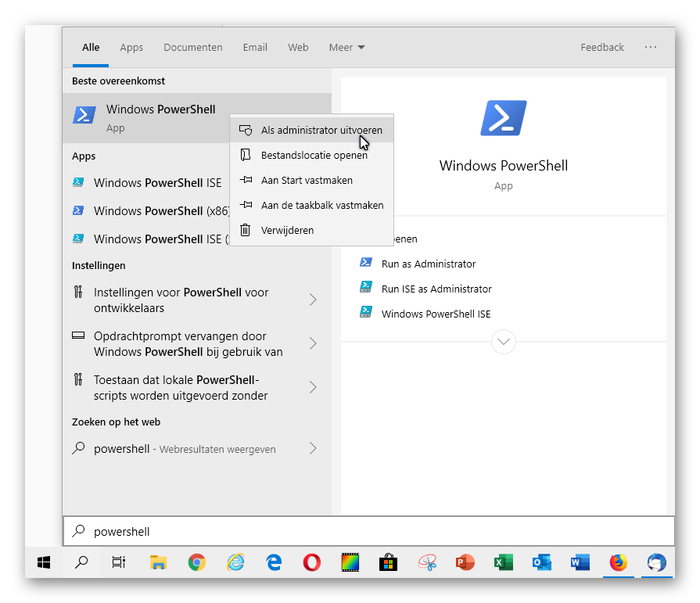The image size is (700, 603).
Task: Open the Feedback link
Action: pyautogui.click(x=601, y=47)
